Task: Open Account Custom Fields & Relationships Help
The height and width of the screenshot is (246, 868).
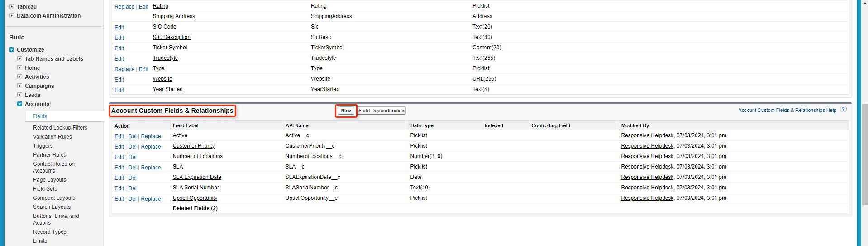Action: 787,110
